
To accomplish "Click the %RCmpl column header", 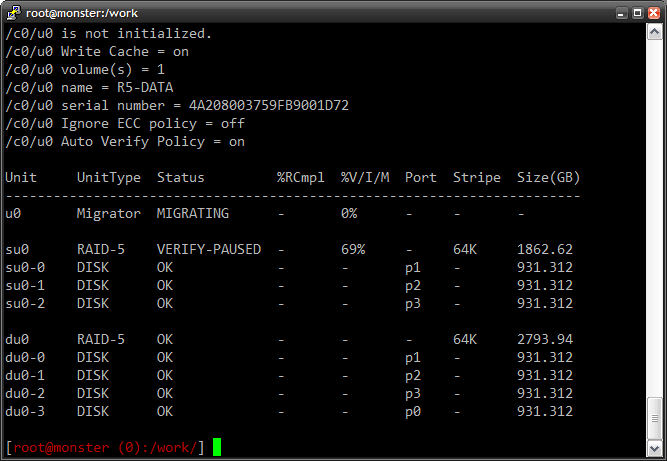I will coord(301,178).
